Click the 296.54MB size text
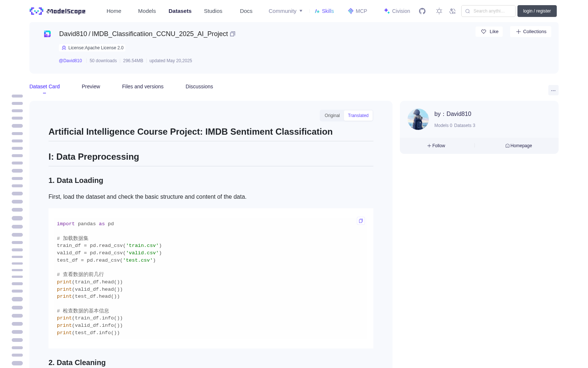The image size is (588, 368). (133, 61)
